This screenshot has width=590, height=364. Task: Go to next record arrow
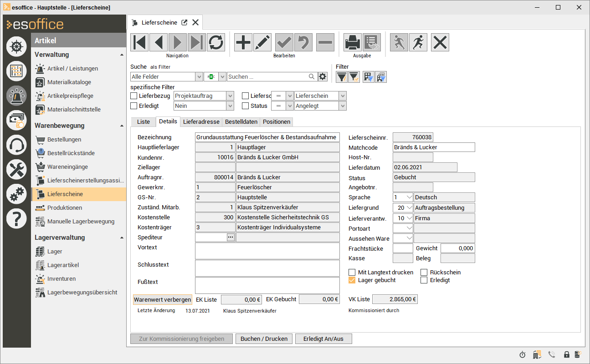[178, 42]
